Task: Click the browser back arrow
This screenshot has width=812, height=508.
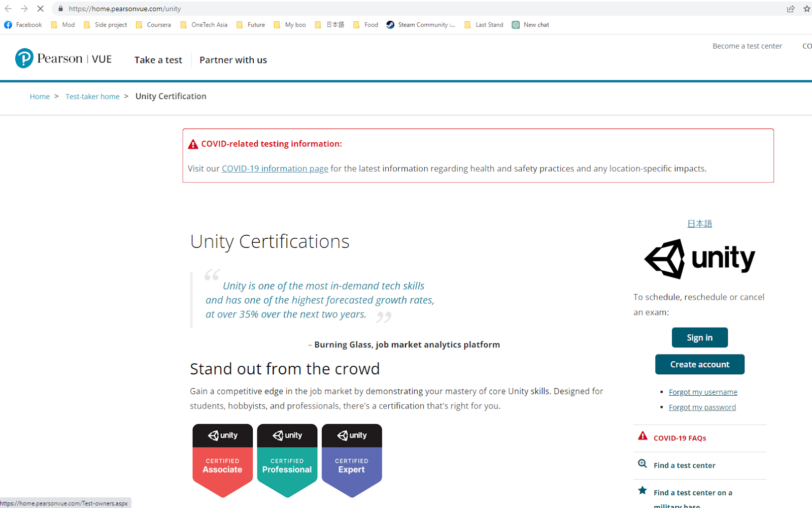Action: coord(8,9)
